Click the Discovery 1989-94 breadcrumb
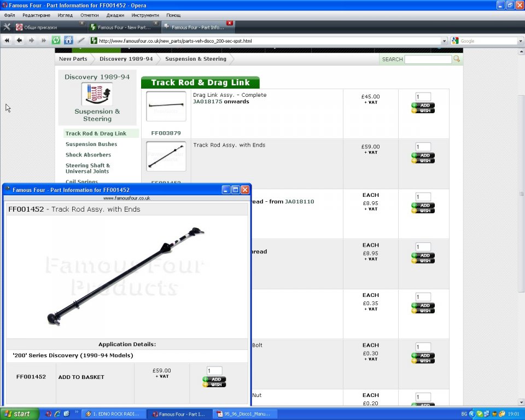Viewport: 525px width, 420px height. [126, 59]
